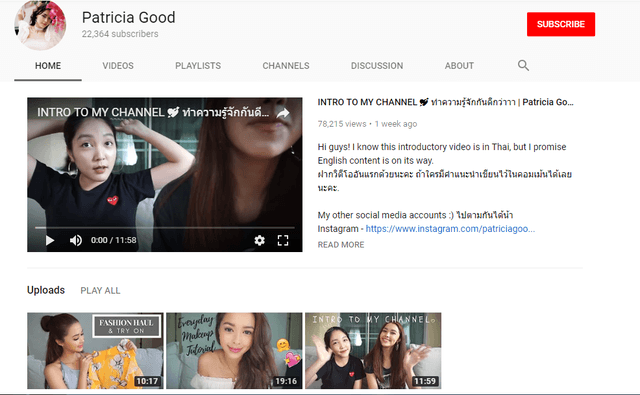Open the Patricia Good channel avatar

coord(40,25)
